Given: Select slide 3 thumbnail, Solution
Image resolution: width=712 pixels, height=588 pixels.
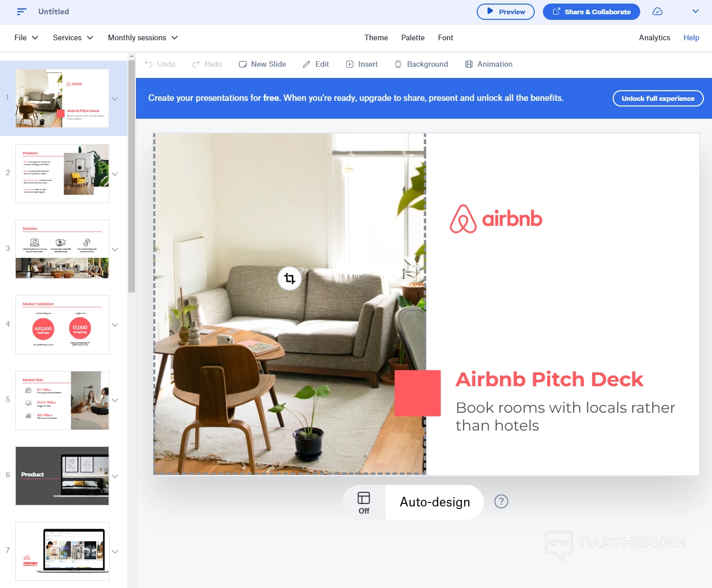Looking at the screenshot, I should [x=62, y=249].
